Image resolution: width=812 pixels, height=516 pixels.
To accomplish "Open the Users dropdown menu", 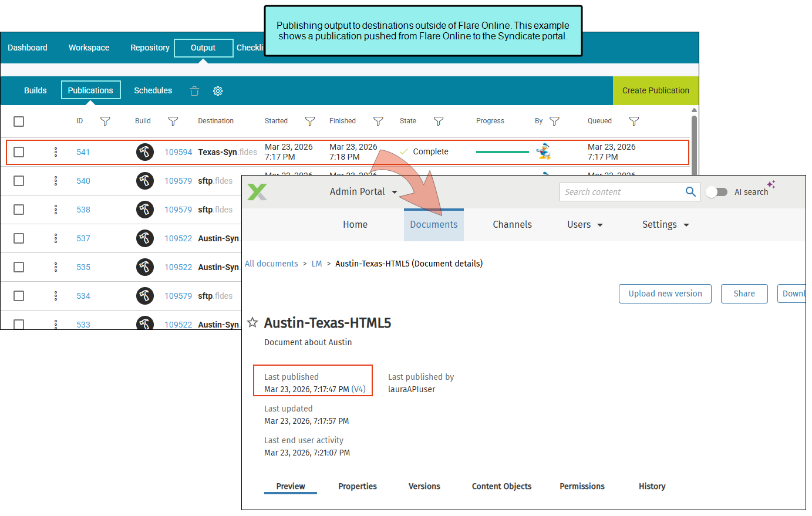I will point(585,225).
